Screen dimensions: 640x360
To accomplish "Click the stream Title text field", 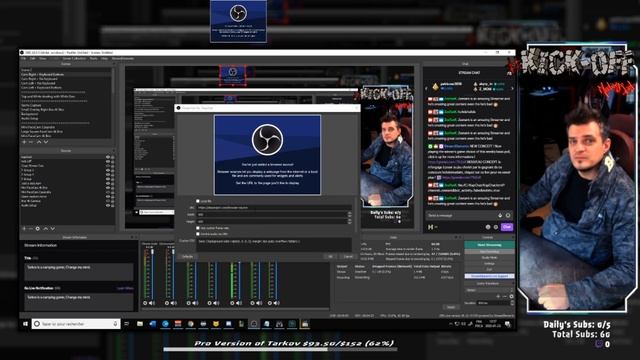I will (78, 272).
